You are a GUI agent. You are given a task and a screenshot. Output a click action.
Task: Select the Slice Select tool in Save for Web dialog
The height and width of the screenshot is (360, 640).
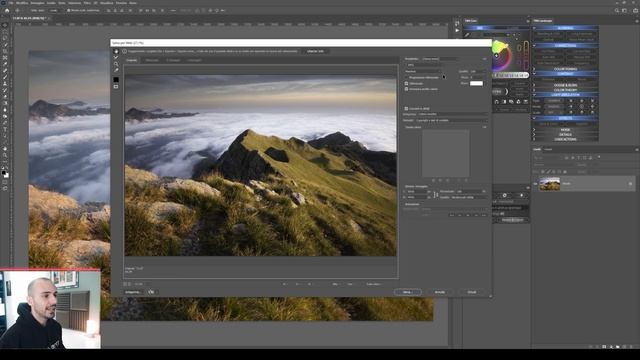coord(116,58)
